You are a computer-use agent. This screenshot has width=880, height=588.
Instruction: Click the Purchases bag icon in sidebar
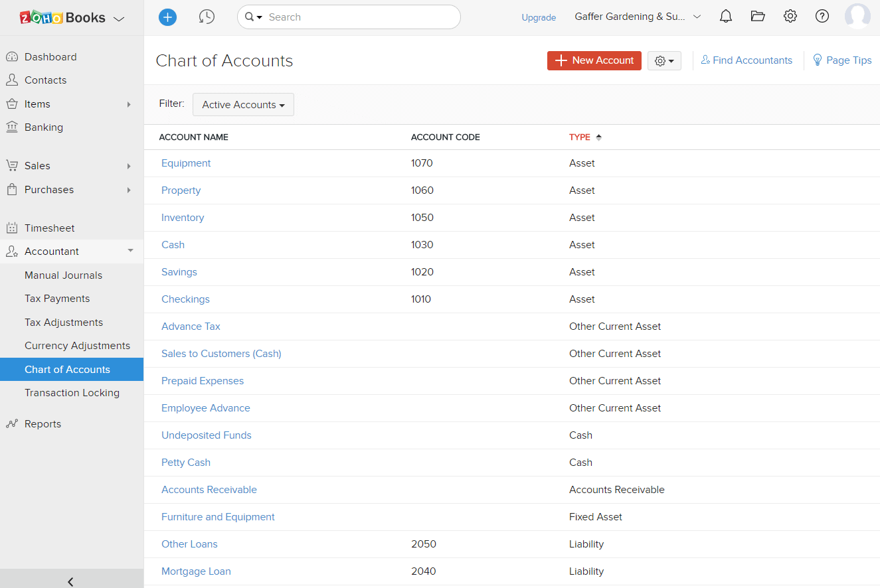pos(12,190)
